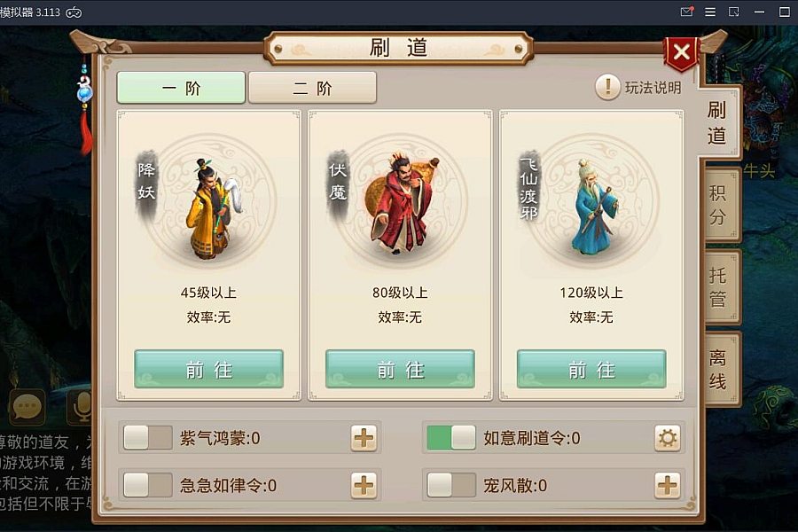Add 紫气鸿蒙 with its plus icon
798x532 pixels.
coord(364,438)
